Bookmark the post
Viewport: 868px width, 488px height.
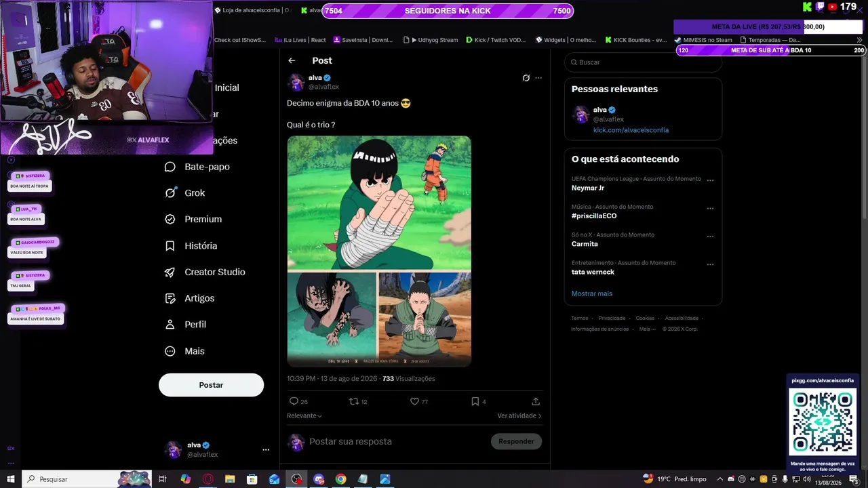point(475,401)
